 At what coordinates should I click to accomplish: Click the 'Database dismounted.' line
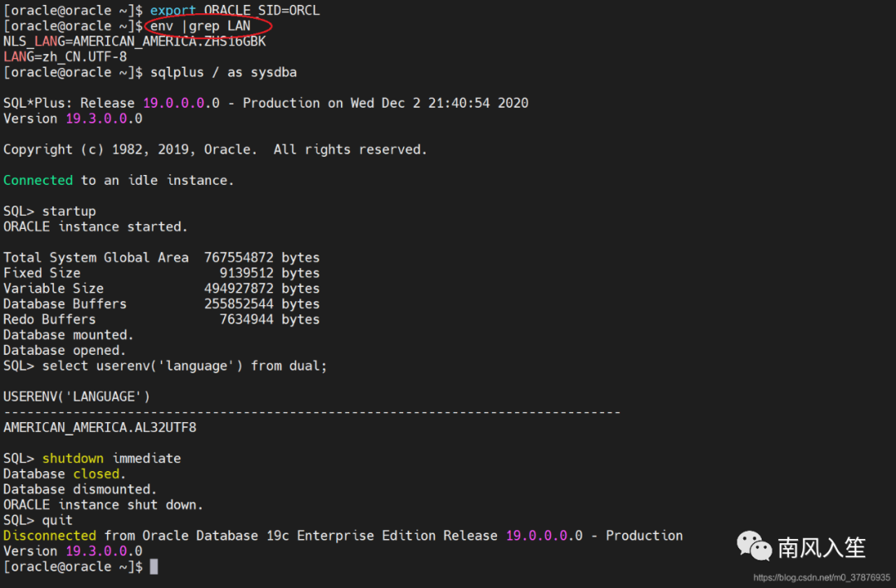(80, 489)
